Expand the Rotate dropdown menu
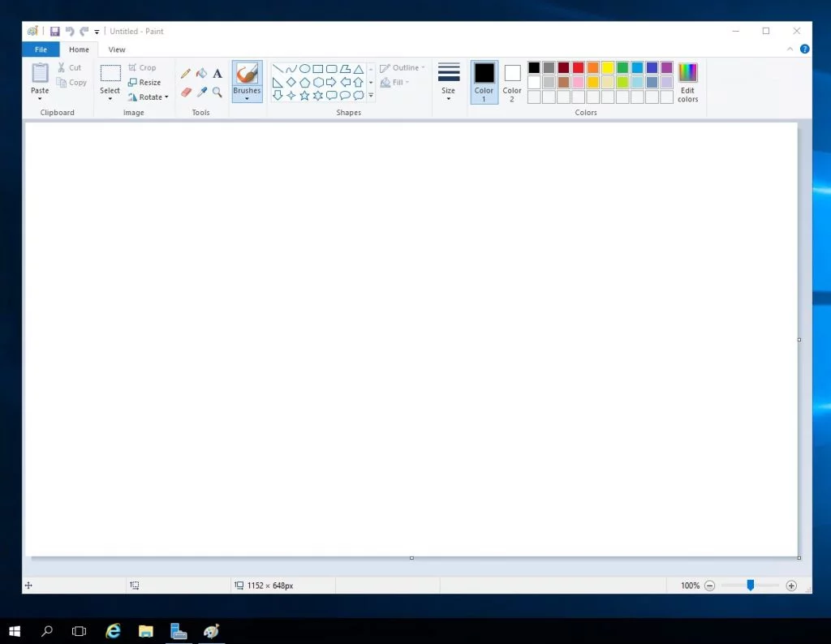831x644 pixels. [148, 97]
